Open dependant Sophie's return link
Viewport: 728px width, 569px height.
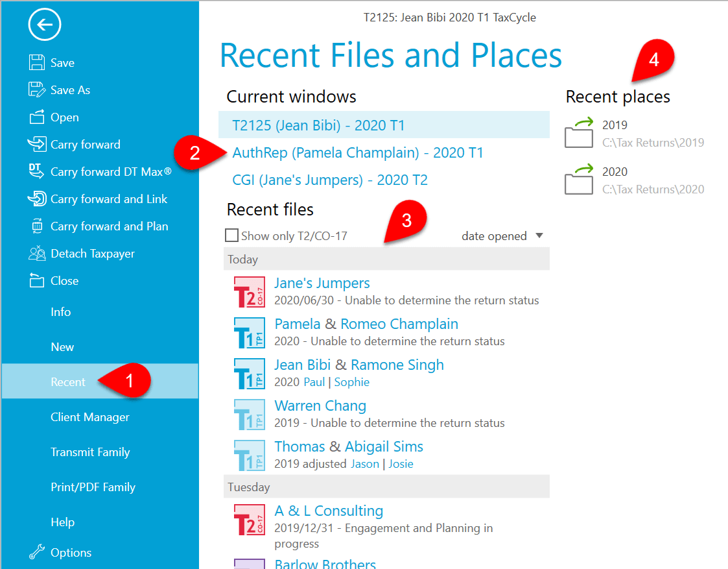point(352,381)
